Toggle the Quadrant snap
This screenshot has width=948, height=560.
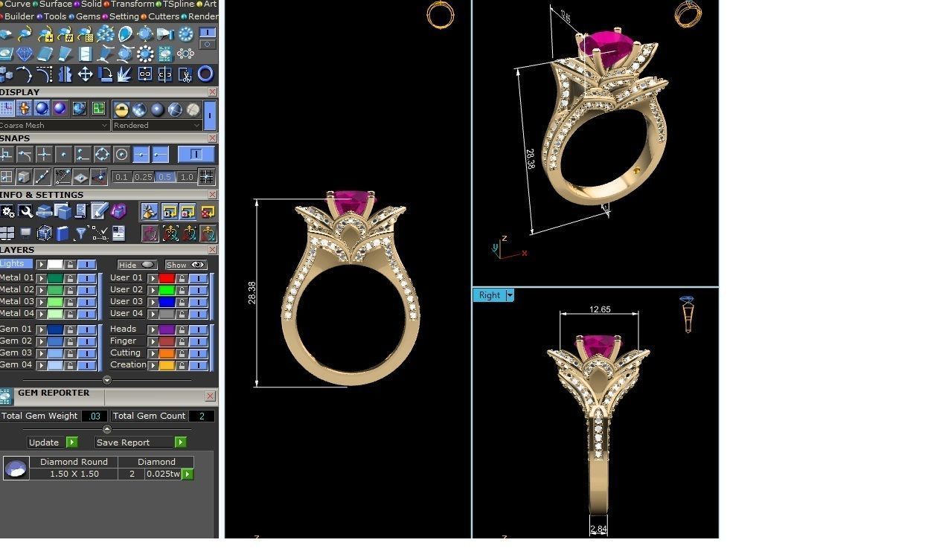click(x=102, y=154)
